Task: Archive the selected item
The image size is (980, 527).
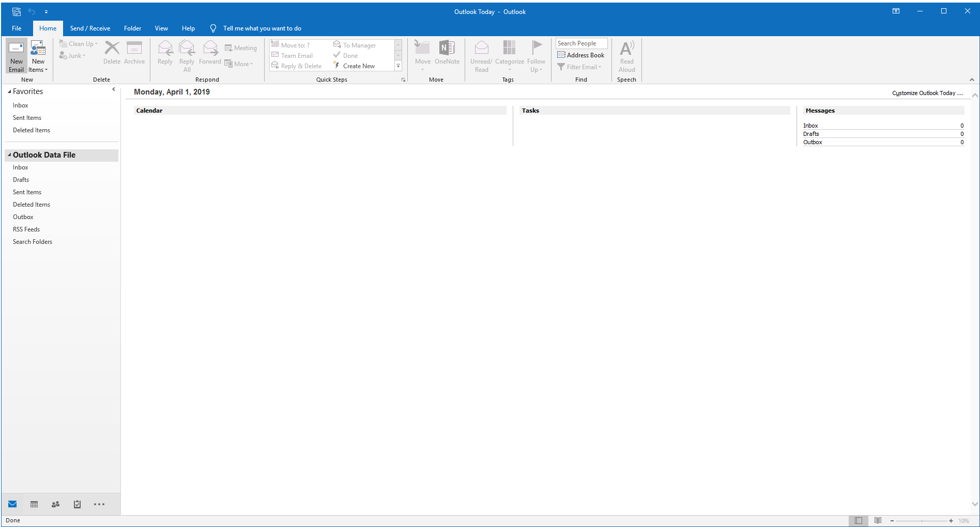Action: 134,53
